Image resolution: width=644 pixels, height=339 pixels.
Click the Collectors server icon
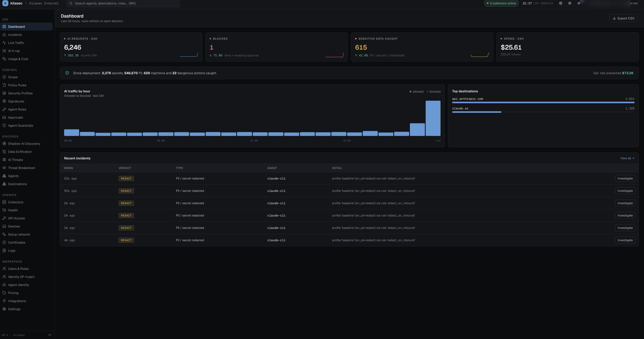(4, 202)
